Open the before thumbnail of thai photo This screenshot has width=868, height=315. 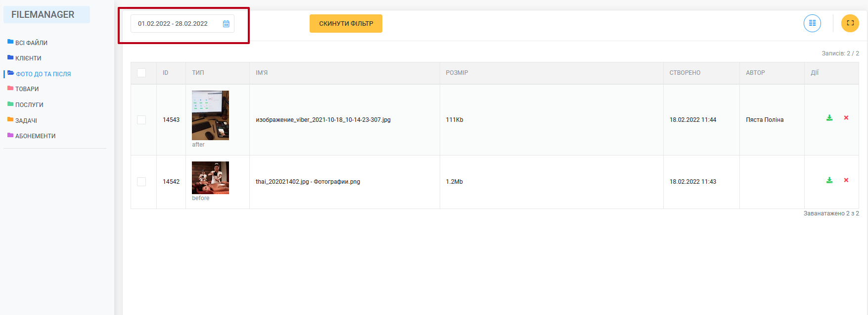pos(210,178)
